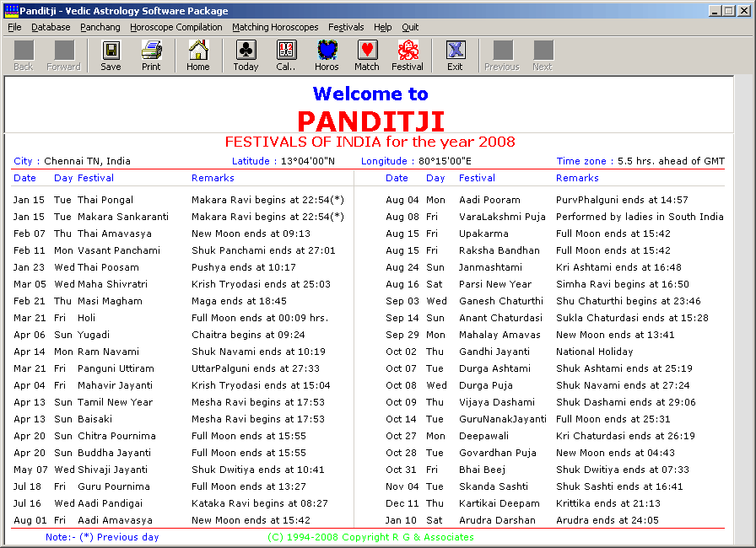
Task: Click 'FESTIVALS OF INDIA for the year 2008' heading
Action: tap(370, 142)
